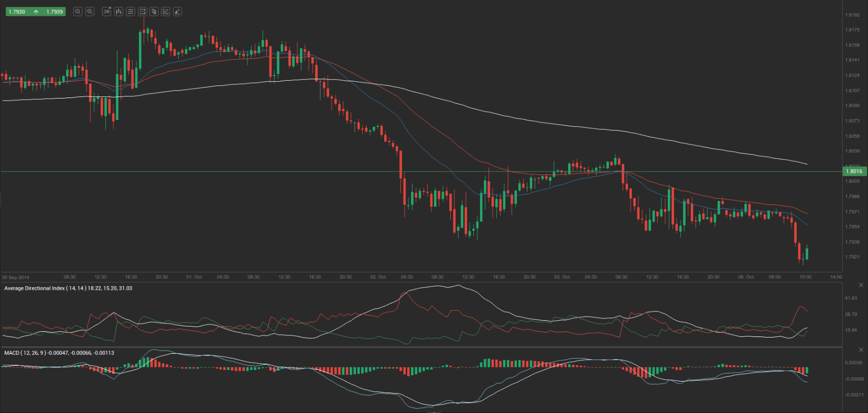
Task: Click the 06. Oct date on time axis
Action: coord(746,277)
